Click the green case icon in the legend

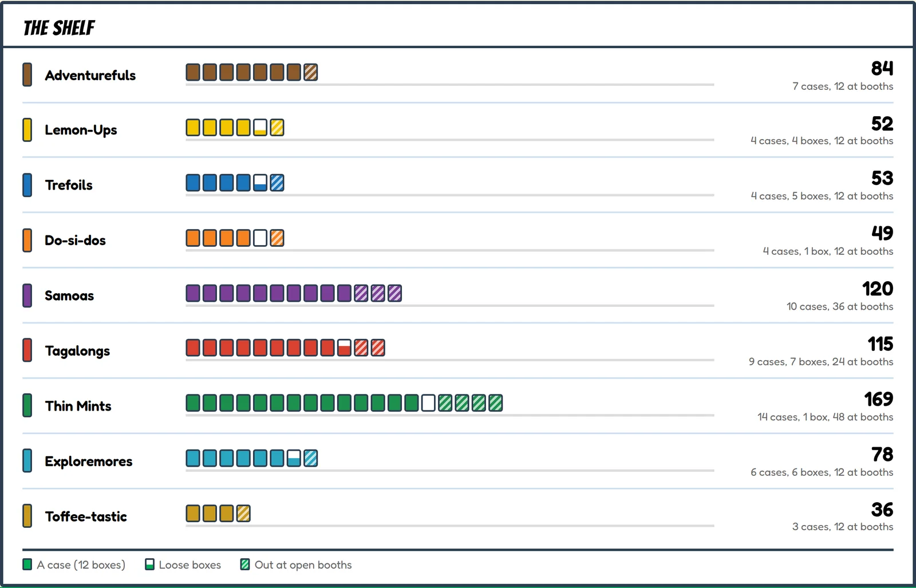point(27,565)
